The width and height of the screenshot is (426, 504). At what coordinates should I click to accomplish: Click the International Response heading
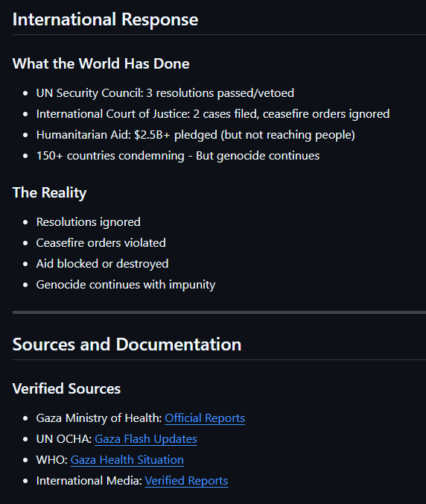[105, 19]
